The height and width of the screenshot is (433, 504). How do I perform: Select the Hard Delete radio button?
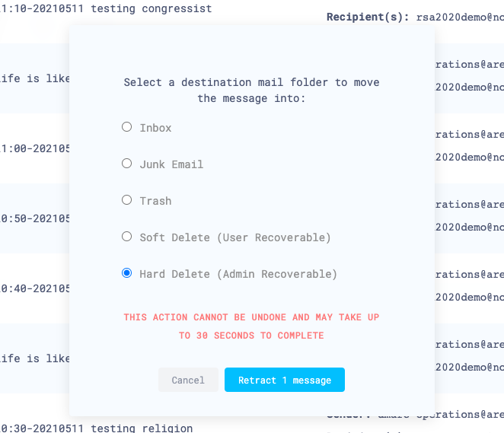coord(127,273)
